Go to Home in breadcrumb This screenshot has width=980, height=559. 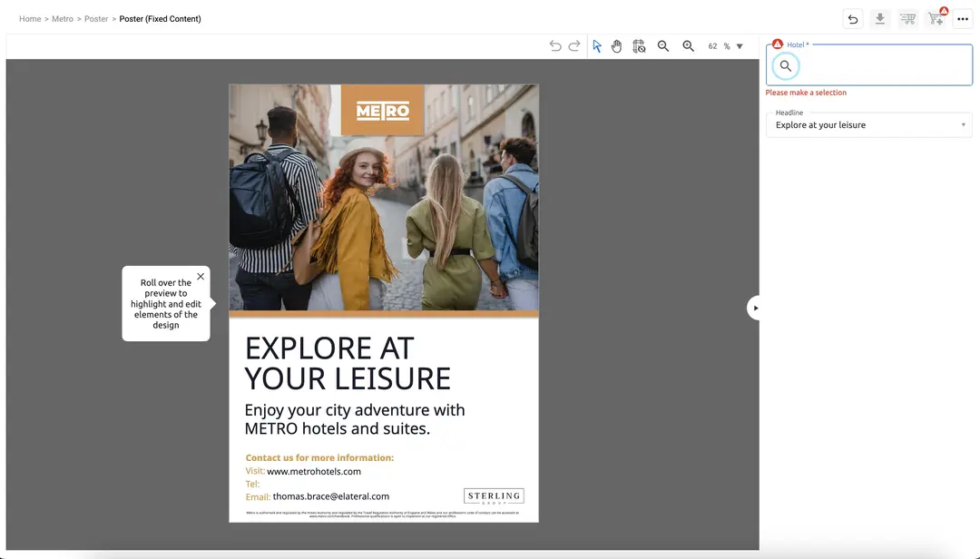tap(30, 19)
